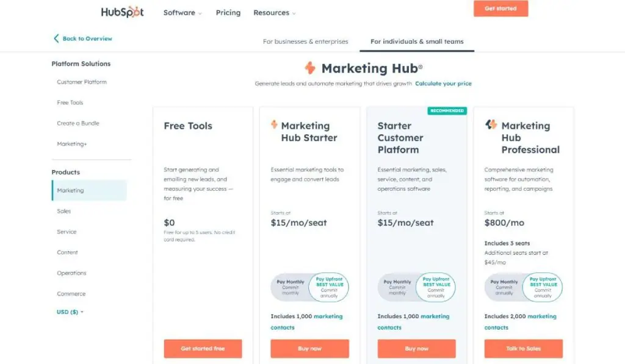625x364 pixels.
Task: Click the Marketing Hub Professional card icon
Action: coord(491,125)
